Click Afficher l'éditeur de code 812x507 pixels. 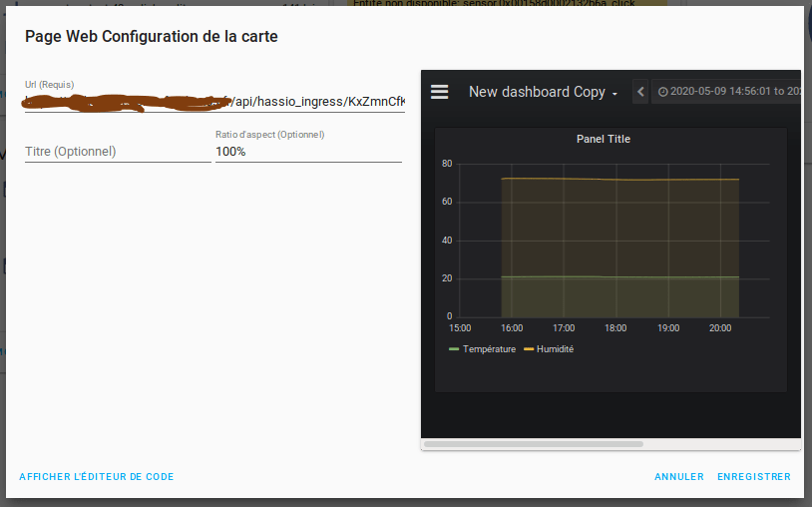[x=97, y=477]
